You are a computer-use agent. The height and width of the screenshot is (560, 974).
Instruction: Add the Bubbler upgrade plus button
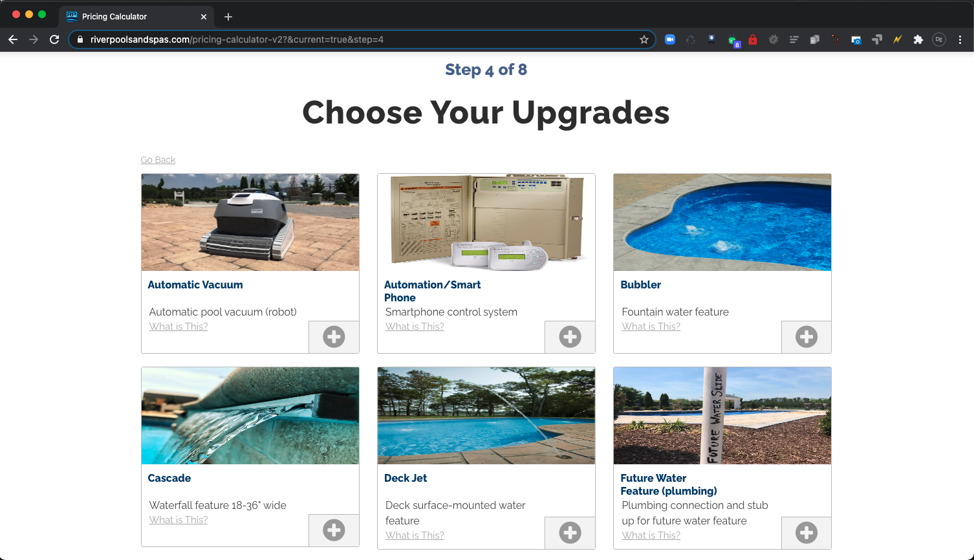click(806, 337)
